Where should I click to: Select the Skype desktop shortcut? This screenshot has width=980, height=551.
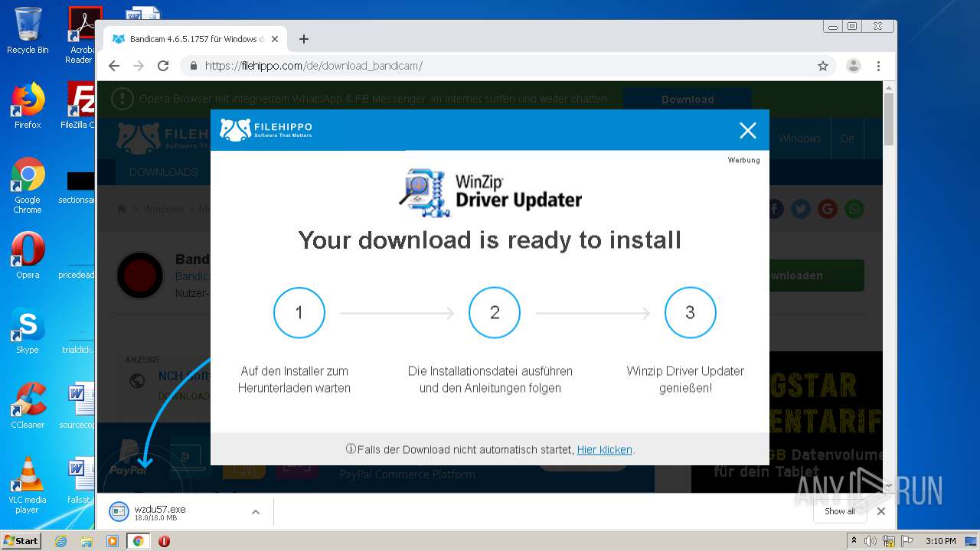point(28,331)
